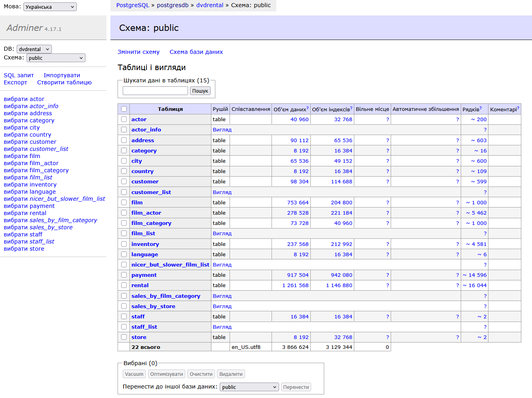Select the film table row checkbox
The width and height of the screenshot is (532, 398).
124,202
